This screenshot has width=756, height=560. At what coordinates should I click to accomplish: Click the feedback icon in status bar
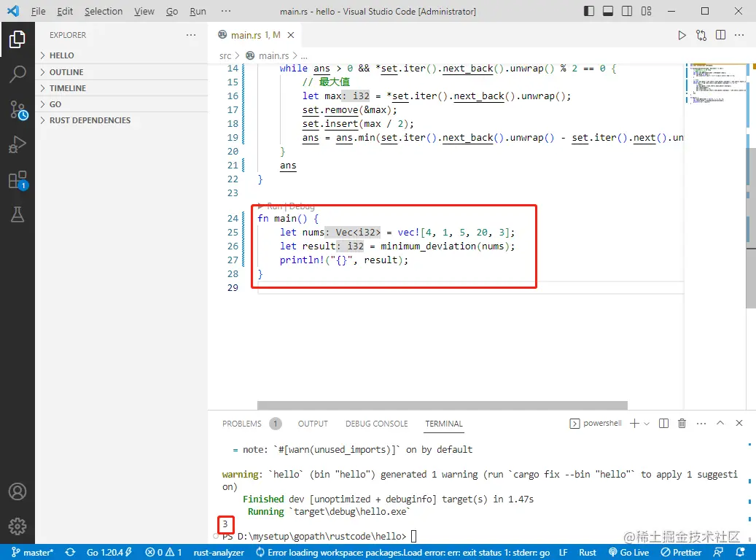(718, 552)
